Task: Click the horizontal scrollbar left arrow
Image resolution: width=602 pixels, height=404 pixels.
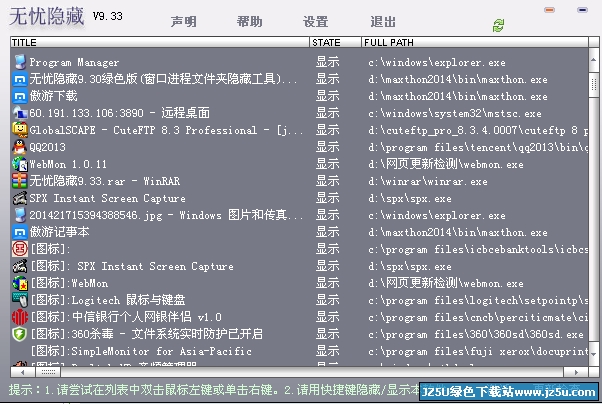Action: pyautogui.click(x=23, y=372)
